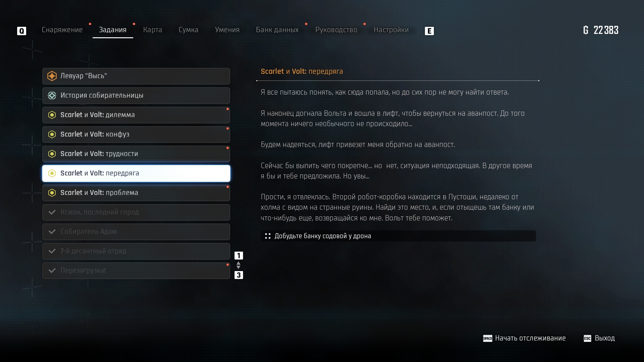Viewport: 644px width, 362px height.
Task: Click Начать отслеживание to track quest
Action: point(530,338)
